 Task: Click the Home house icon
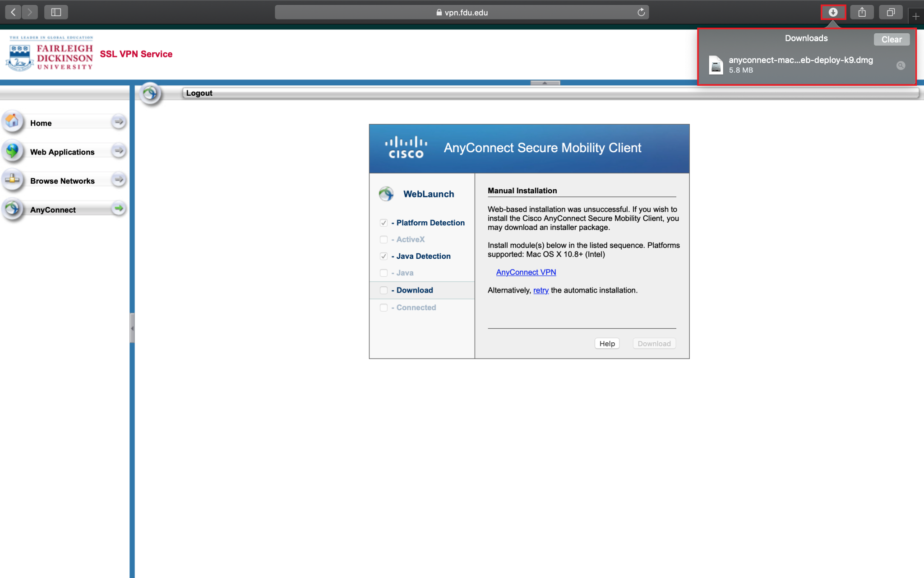point(13,121)
